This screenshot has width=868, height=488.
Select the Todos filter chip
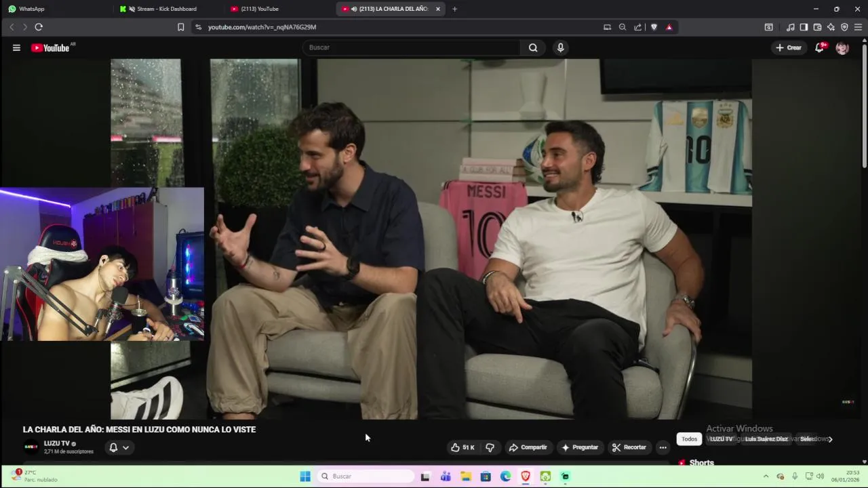[x=689, y=439]
